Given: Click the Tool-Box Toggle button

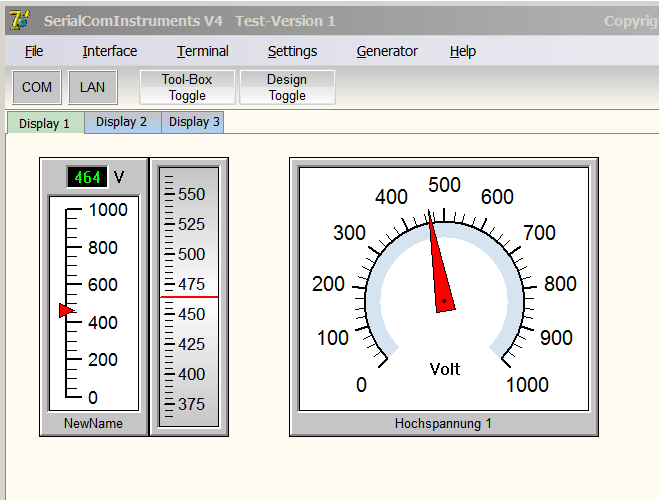Looking at the screenshot, I should pyautogui.click(x=187, y=87).
